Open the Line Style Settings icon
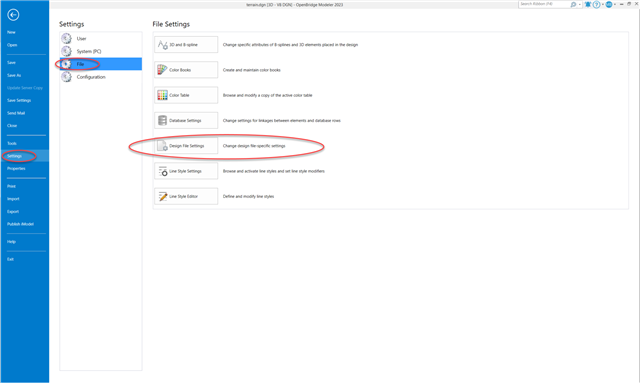This screenshot has width=640, height=383. (x=162, y=171)
